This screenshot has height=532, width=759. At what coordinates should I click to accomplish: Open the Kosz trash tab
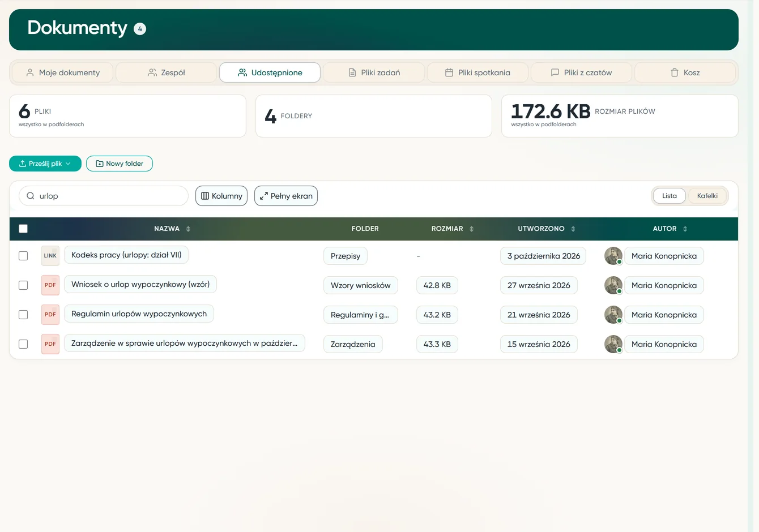[685, 72]
